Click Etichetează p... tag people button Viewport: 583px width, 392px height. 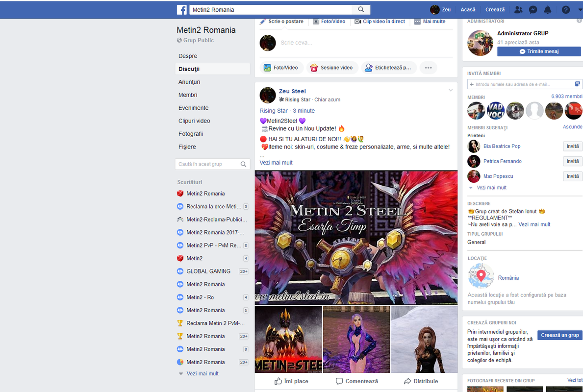pyautogui.click(x=388, y=68)
